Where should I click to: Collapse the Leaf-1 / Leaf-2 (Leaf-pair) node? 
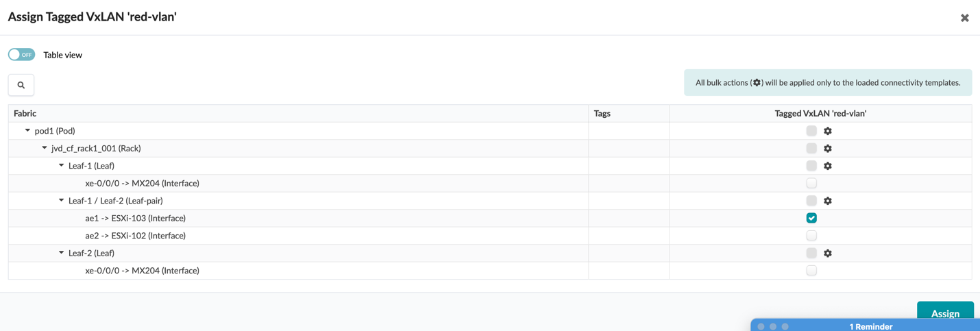(x=61, y=201)
